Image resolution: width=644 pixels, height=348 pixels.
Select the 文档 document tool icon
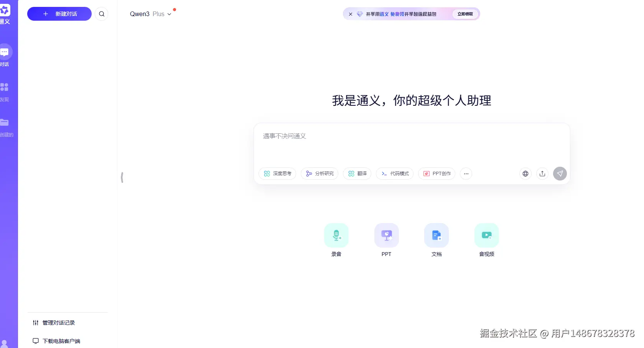coord(436,235)
